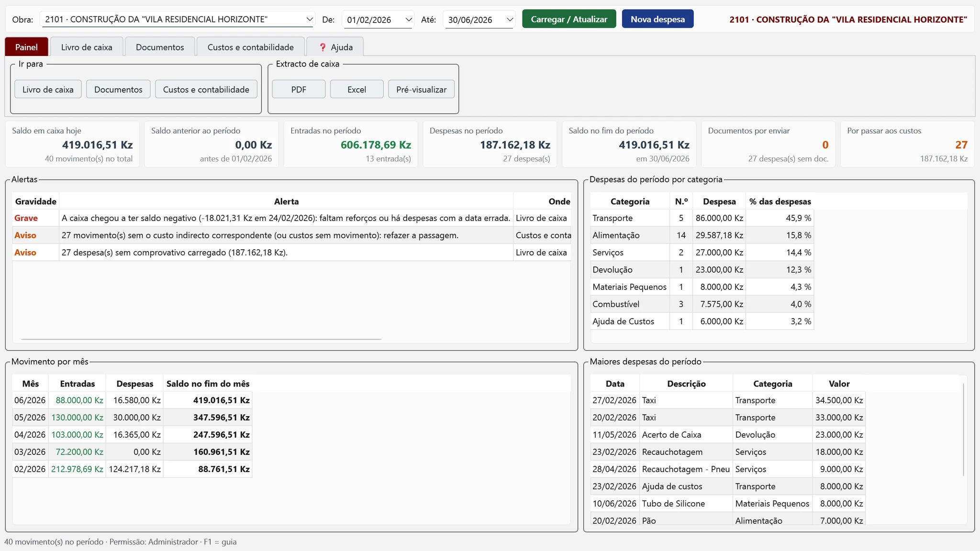Select the Alimentação category row
Viewport: 980px width, 551px height.
pos(702,235)
